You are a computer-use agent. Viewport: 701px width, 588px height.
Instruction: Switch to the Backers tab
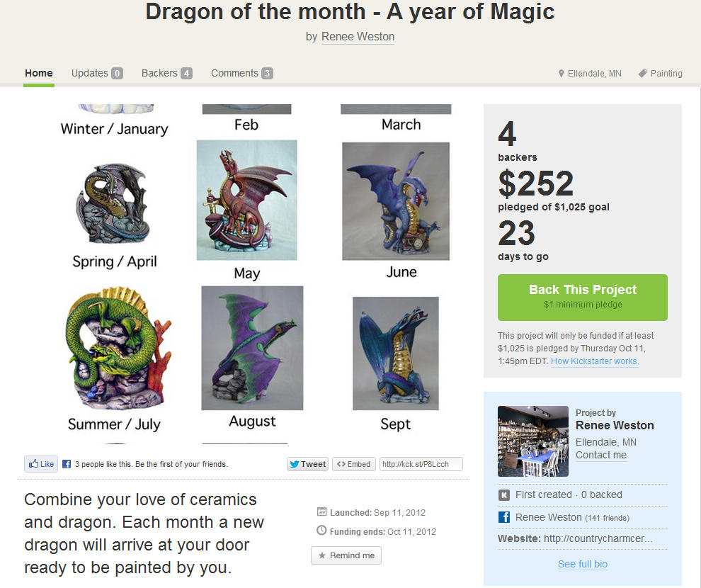pyautogui.click(x=166, y=73)
